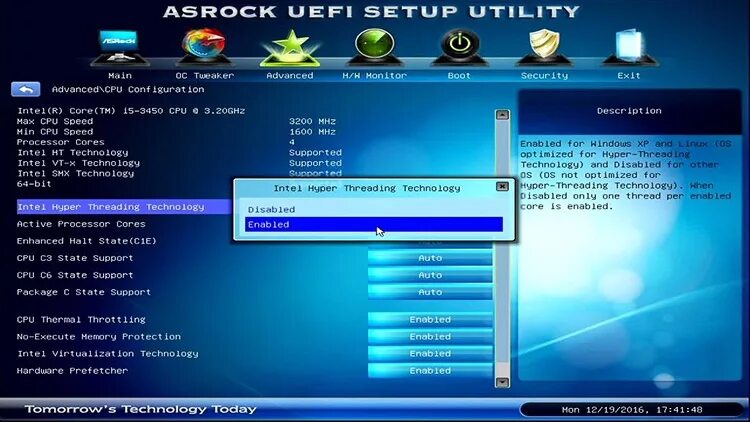Click the Advanced\CPU Configuration breadcrumb
The image size is (750, 422).
128,89
